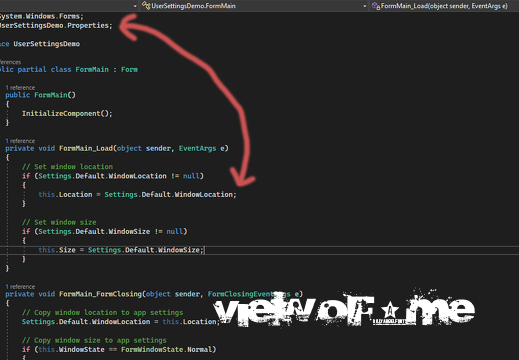The image size is (519, 360).
Task: Click the dropdown arrow left of the class icon
Action: (x=135, y=6)
